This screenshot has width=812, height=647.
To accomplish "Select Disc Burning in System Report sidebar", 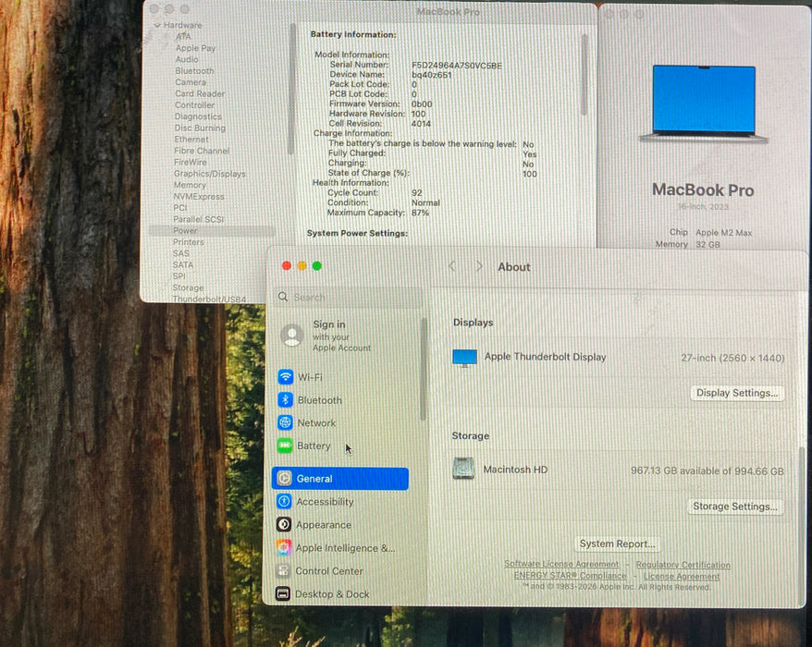I will click(x=200, y=128).
